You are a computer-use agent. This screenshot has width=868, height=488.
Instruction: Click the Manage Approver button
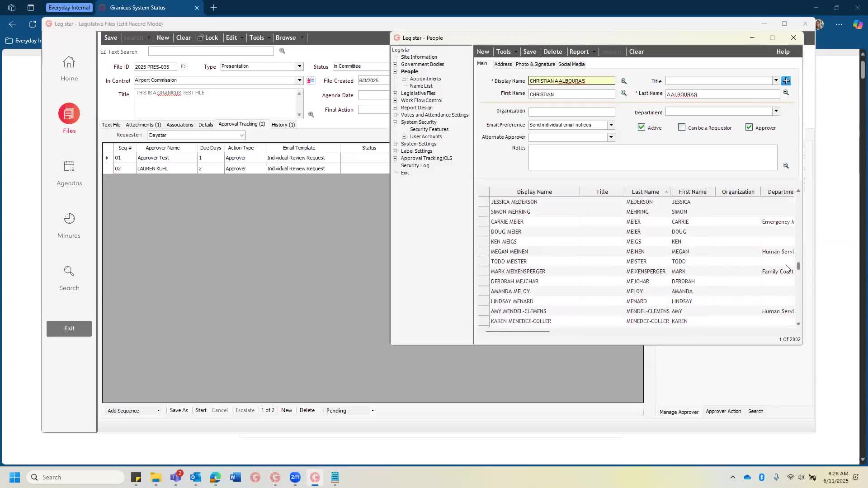point(679,412)
